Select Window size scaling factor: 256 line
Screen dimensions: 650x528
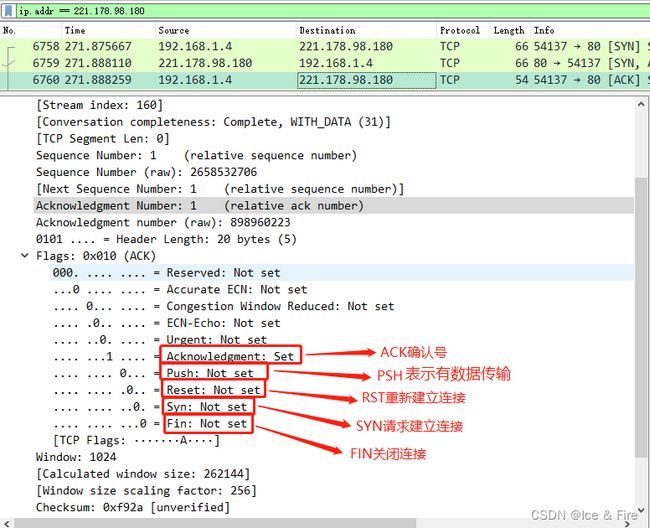click(146, 491)
